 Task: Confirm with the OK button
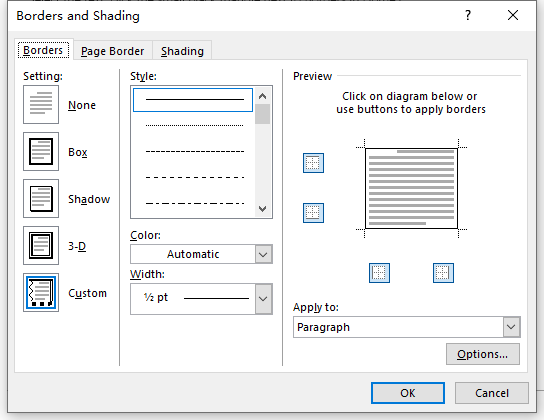click(x=408, y=393)
